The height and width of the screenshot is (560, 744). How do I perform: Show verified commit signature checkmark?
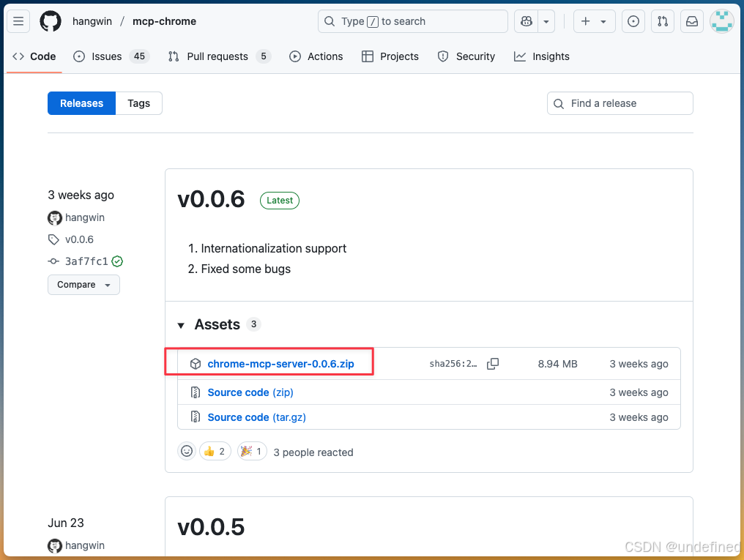click(117, 261)
